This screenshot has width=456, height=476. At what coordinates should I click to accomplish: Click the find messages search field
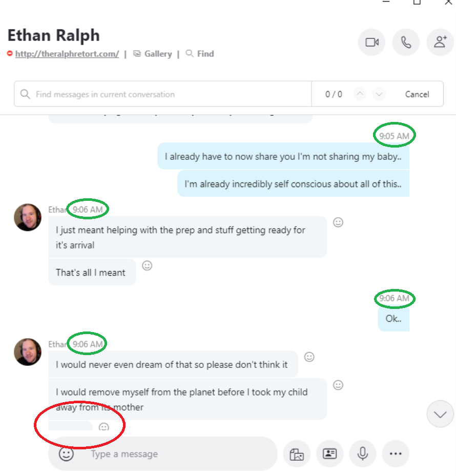point(163,94)
